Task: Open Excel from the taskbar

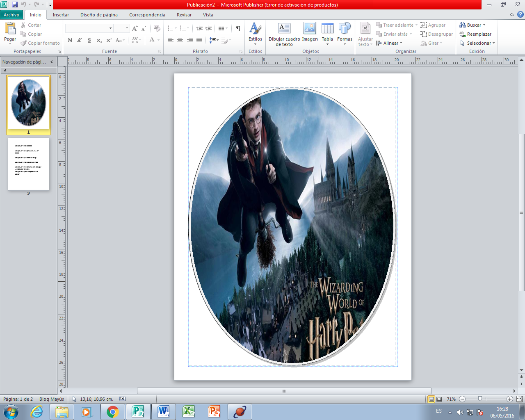Action: (x=189, y=412)
